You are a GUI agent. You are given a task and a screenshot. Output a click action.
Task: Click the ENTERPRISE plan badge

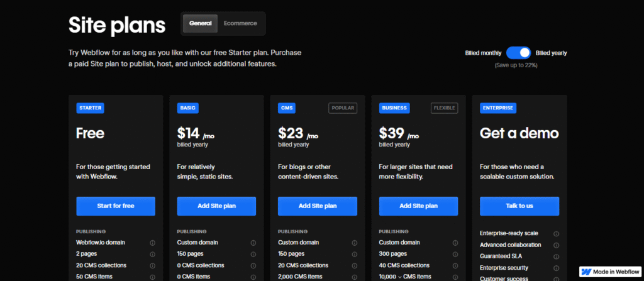498,108
